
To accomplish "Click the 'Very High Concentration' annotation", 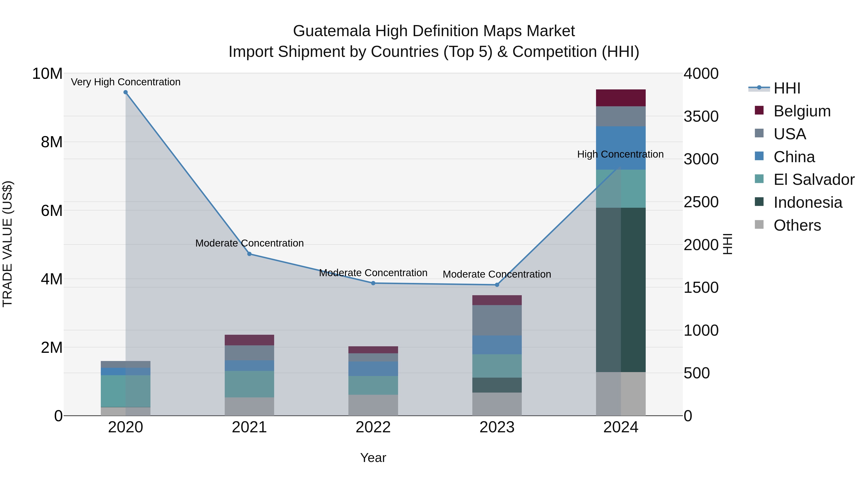I will (126, 82).
